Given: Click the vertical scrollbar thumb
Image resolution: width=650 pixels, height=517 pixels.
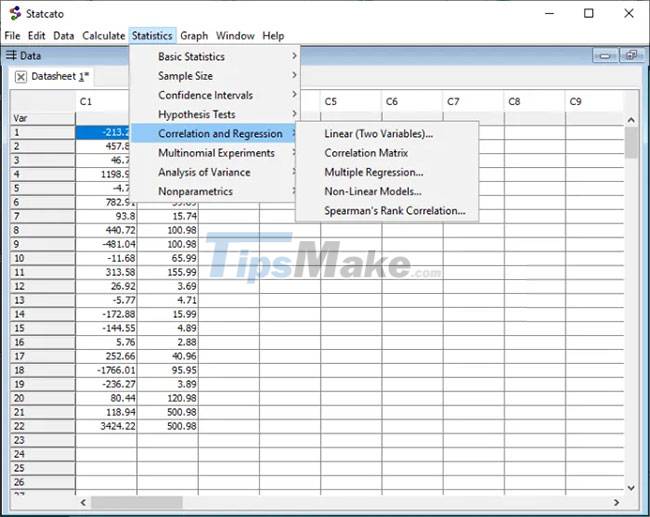Looking at the screenshot, I should coord(631,143).
